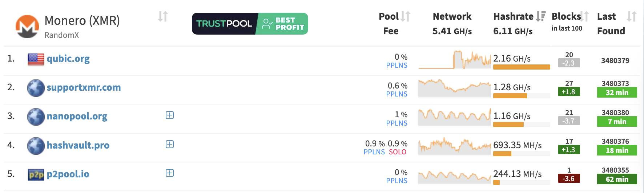
Task: Expand p2pool.io details with plus icon
Action: tap(170, 173)
